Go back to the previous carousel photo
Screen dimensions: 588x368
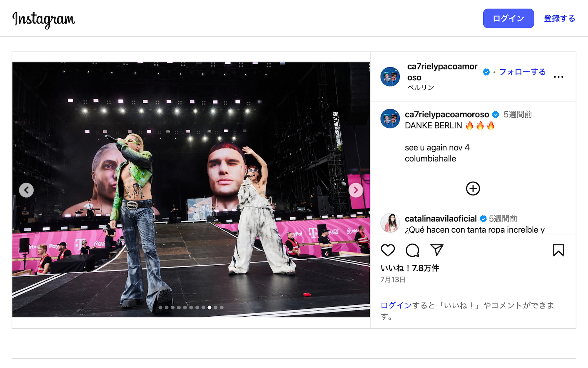(x=26, y=190)
